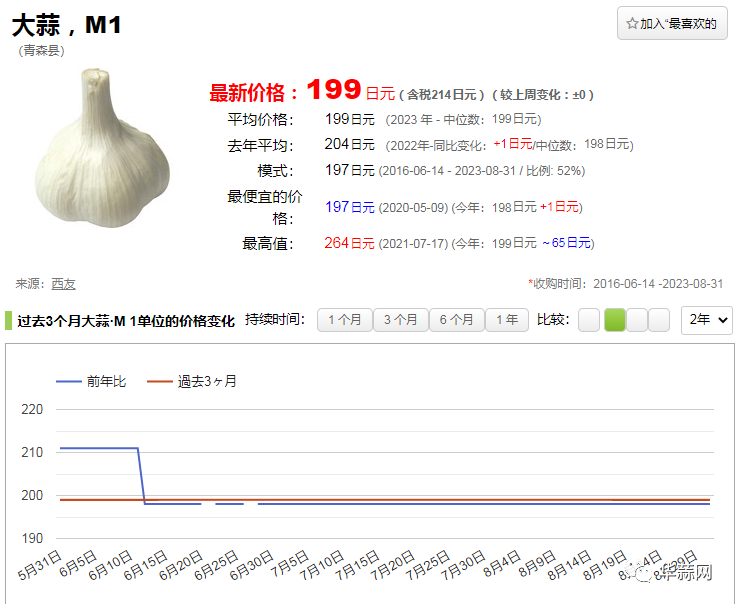Click the 大蒜, M1 page title
736x604 pixels.
click(68, 25)
